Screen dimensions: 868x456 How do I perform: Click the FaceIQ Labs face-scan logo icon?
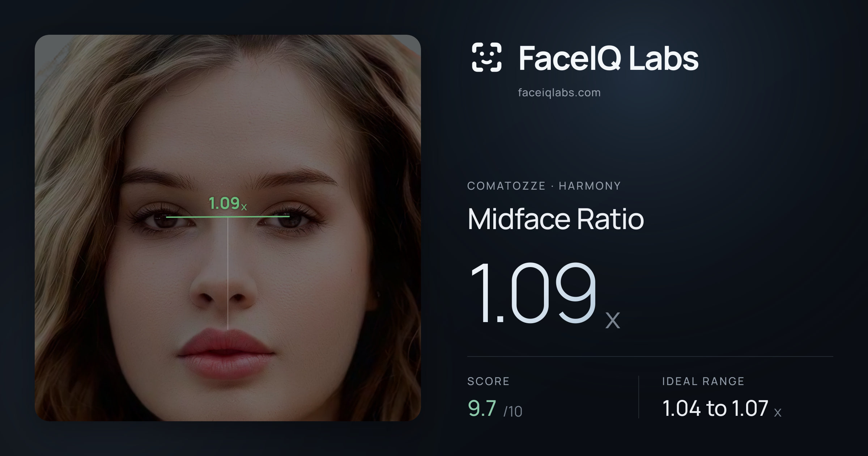tap(486, 57)
